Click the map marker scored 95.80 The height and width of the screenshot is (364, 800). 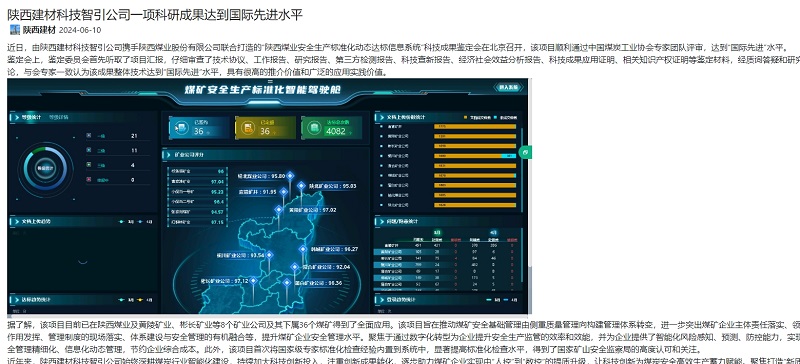point(290,176)
